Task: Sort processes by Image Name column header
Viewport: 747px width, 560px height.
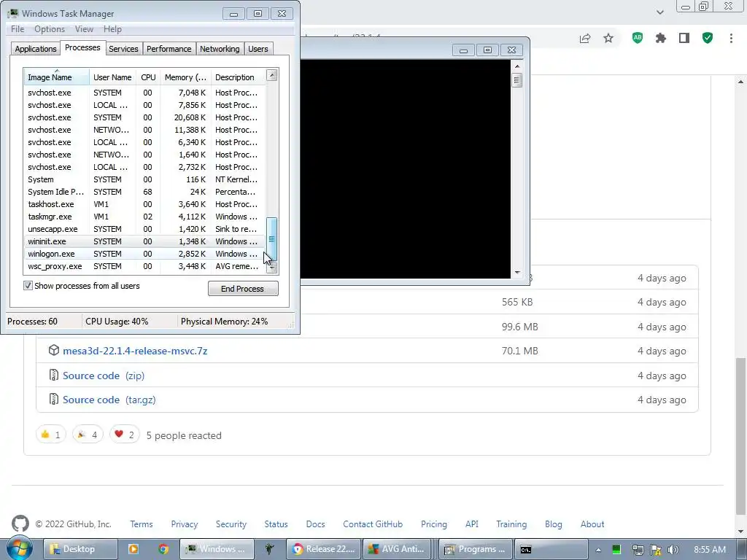Action: pyautogui.click(x=56, y=77)
